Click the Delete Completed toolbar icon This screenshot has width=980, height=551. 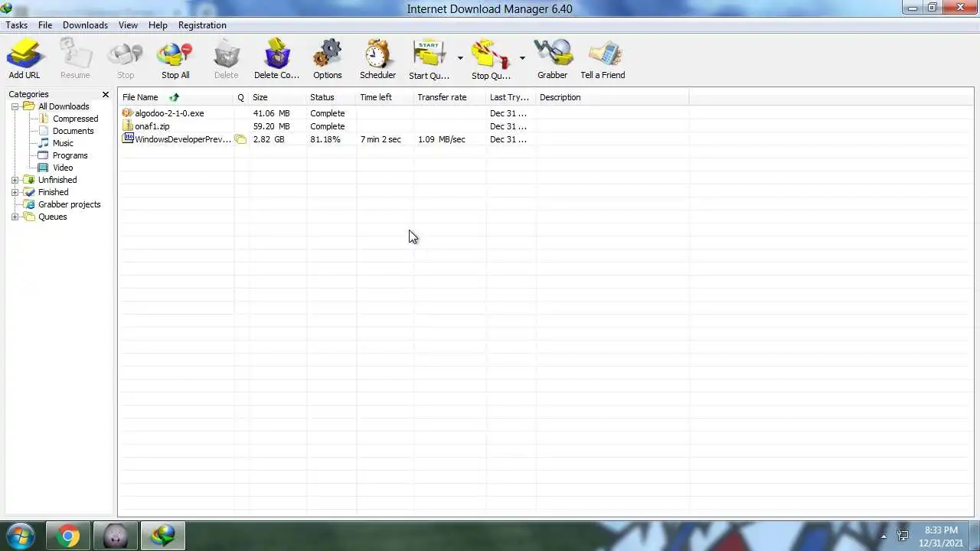point(276,60)
